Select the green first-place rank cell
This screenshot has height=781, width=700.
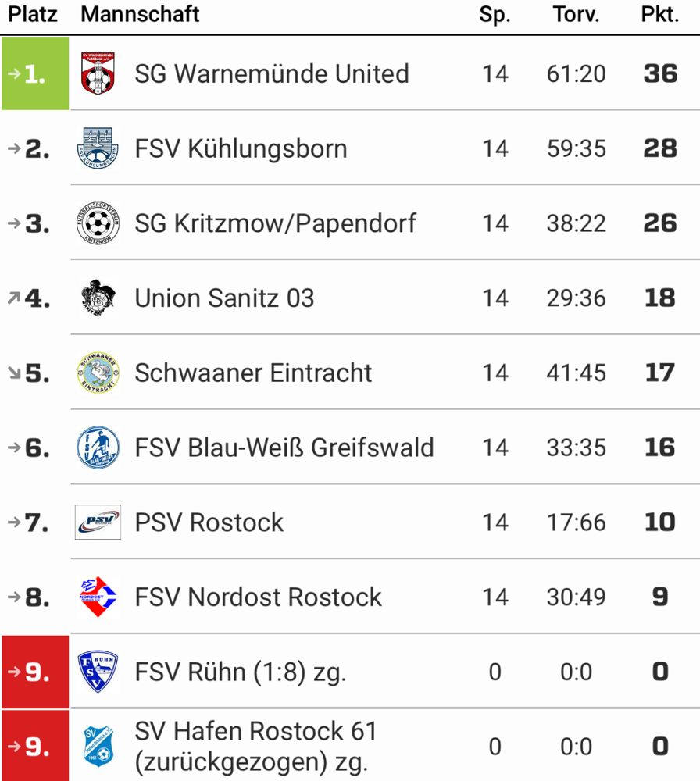(35, 73)
